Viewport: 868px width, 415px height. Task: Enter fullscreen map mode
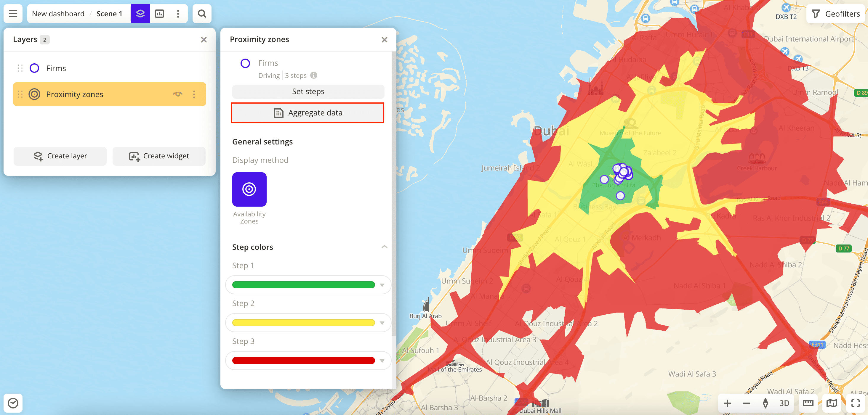pos(855,403)
